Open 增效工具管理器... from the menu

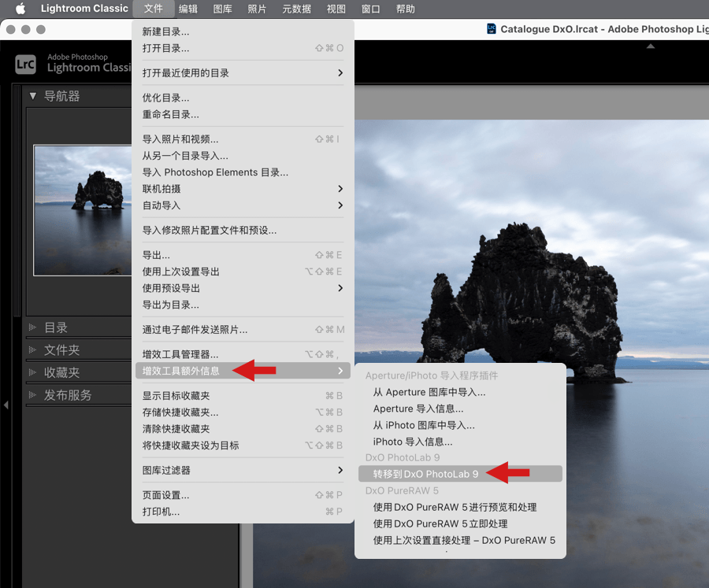[x=243, y=354]
